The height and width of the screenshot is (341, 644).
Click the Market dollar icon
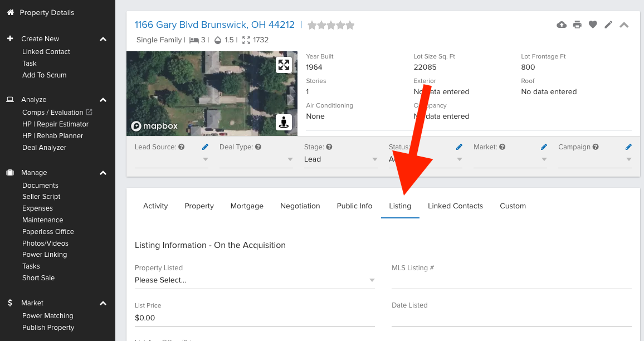tap(10, 303)
